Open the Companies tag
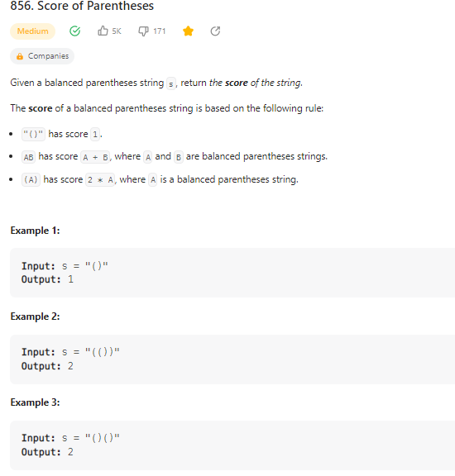This screenshot has height=476, width=455. 42,56
